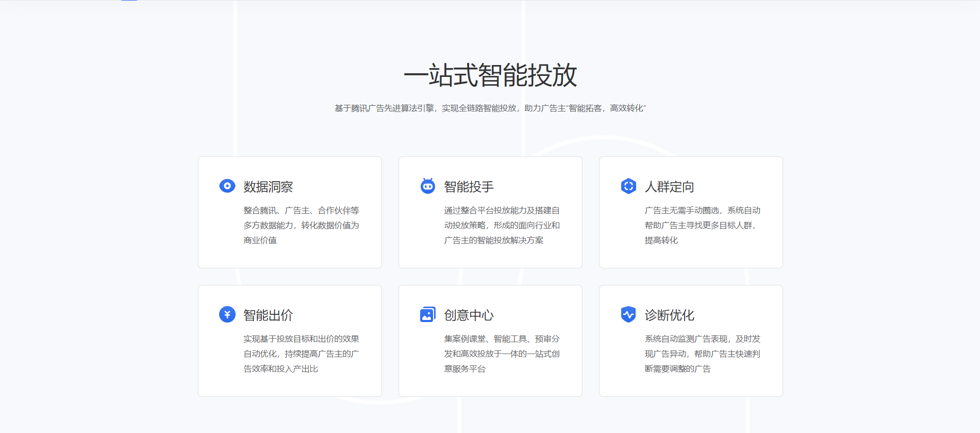Click description text 实现基于投放目标和出价的效果
The width and height of the screenshot is (980, 433).
(301, 339)
